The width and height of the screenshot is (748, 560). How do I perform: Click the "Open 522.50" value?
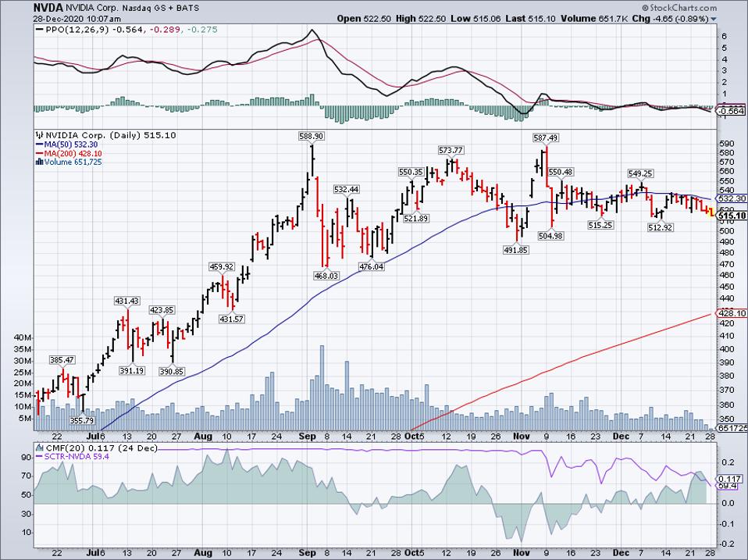coord(364,19)
